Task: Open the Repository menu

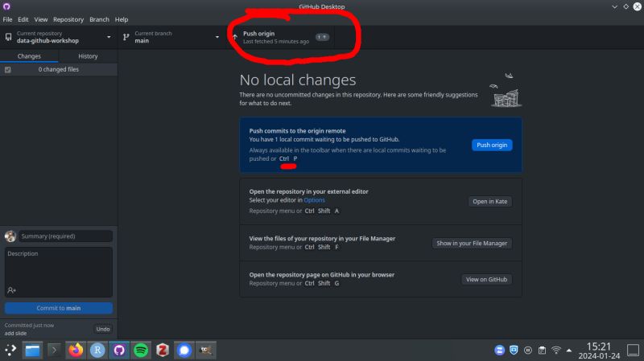Action: pos(68,19)
